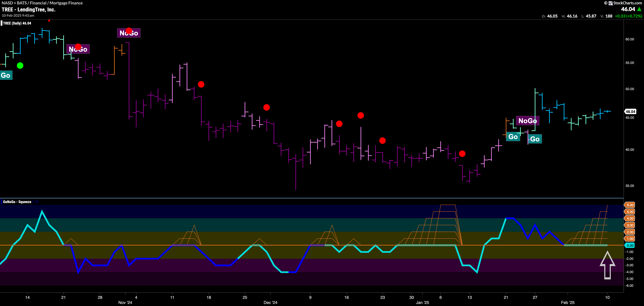Image resolution: width=644 pixels, height=306 pixels.
Task: Click the white legend marker beside TREE (Daily)
Action: [2, 23]
